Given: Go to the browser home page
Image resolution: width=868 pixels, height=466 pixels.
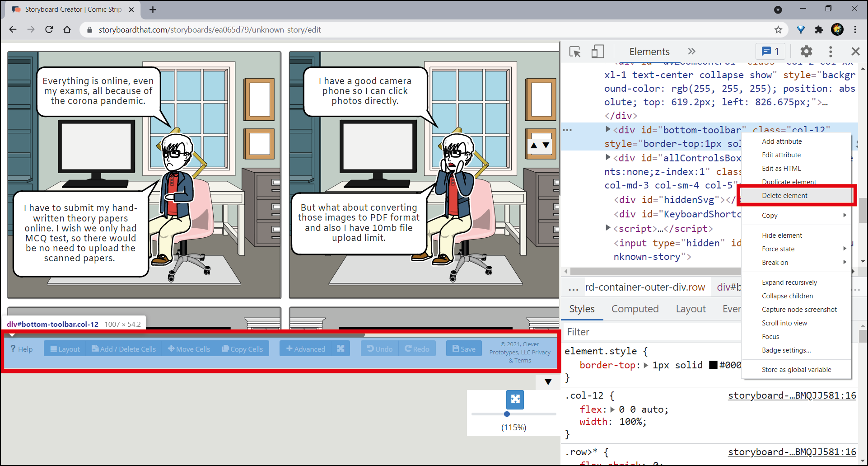Looking at the screenshot, I should [x=67, y=29].
